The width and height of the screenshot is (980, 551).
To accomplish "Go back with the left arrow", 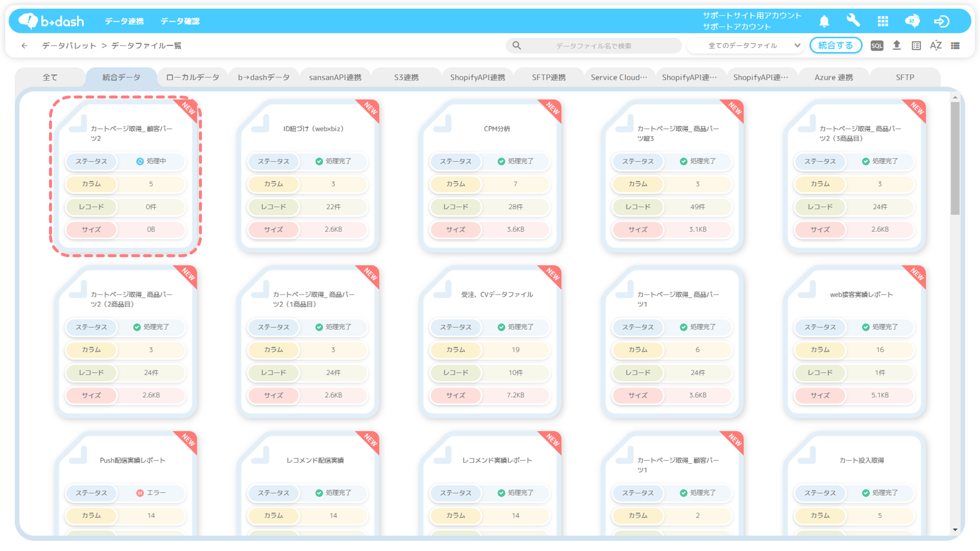I will point(24,46).
